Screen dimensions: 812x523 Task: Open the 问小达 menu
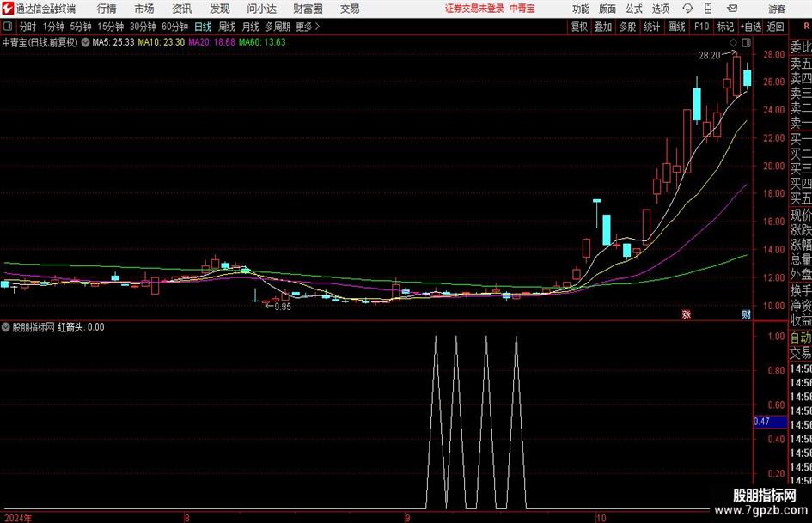[x=261, y=9]
